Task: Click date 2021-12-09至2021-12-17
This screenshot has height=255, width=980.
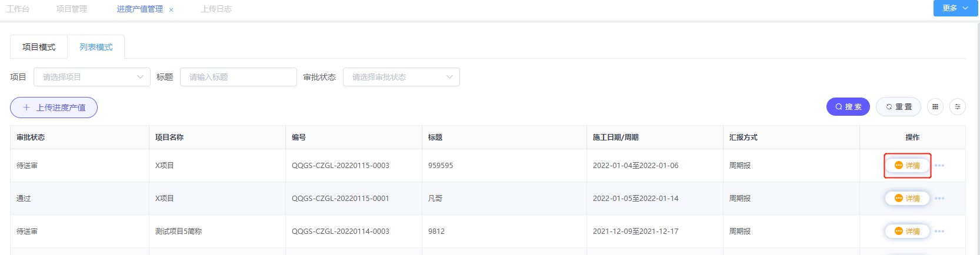Action: (636, 231)
